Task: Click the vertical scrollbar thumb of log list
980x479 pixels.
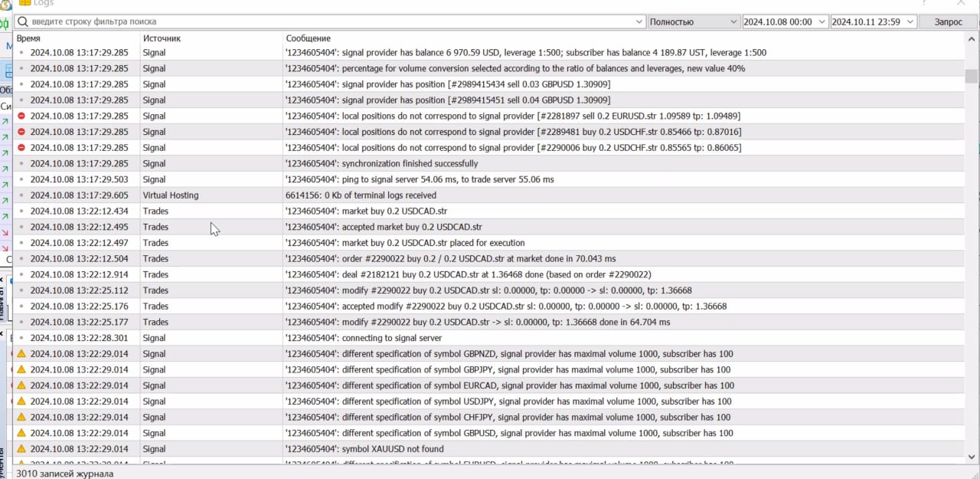Action: [x=971, y=76]
